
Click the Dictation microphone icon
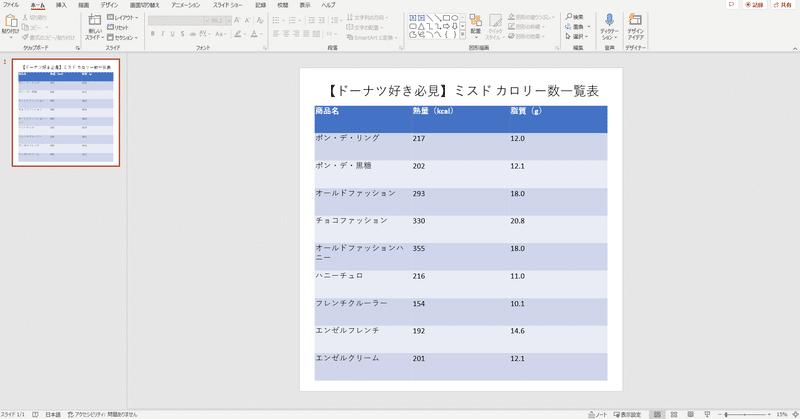point(609,20)
